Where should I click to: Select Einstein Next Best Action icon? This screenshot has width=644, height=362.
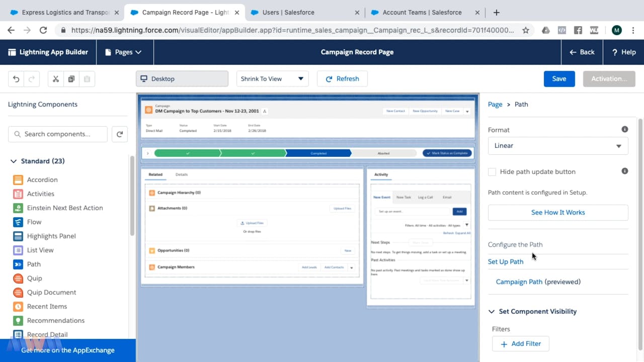(x=18, y=208)
